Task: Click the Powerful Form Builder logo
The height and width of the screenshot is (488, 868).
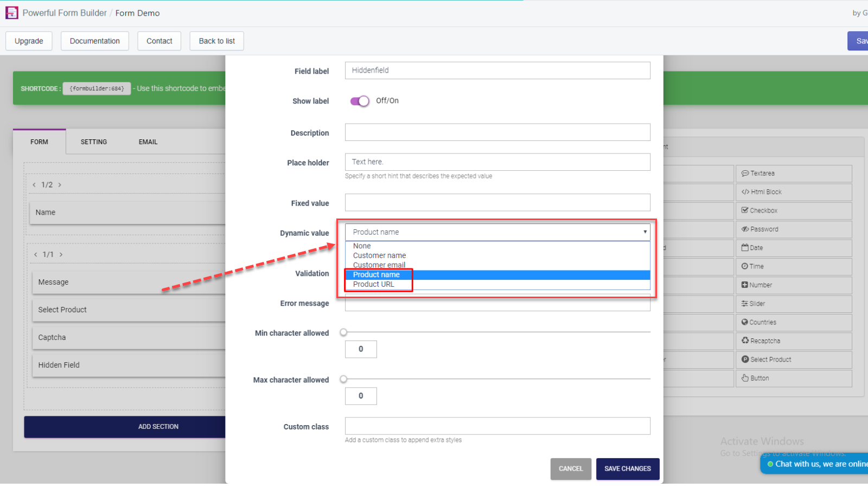Action: click(x=12, y=13)
